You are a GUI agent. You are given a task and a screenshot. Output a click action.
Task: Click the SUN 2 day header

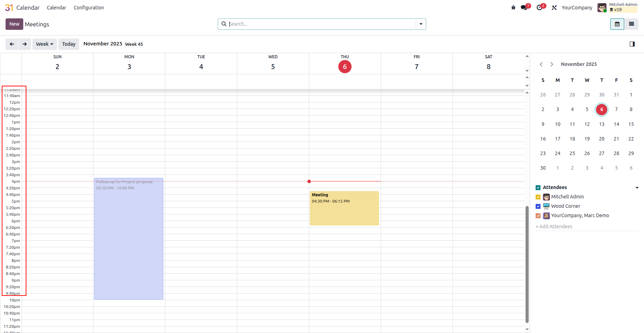coord(57,63)
